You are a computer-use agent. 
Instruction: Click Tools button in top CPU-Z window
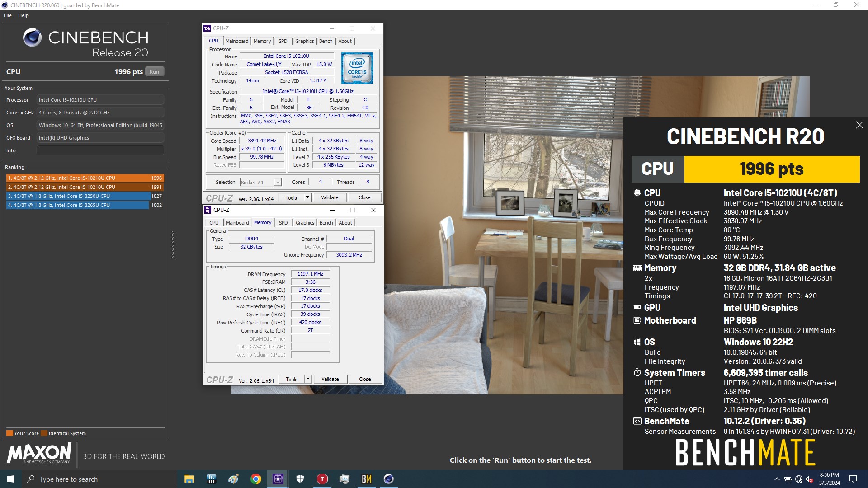pyautogui.click(x=291, y=197)
